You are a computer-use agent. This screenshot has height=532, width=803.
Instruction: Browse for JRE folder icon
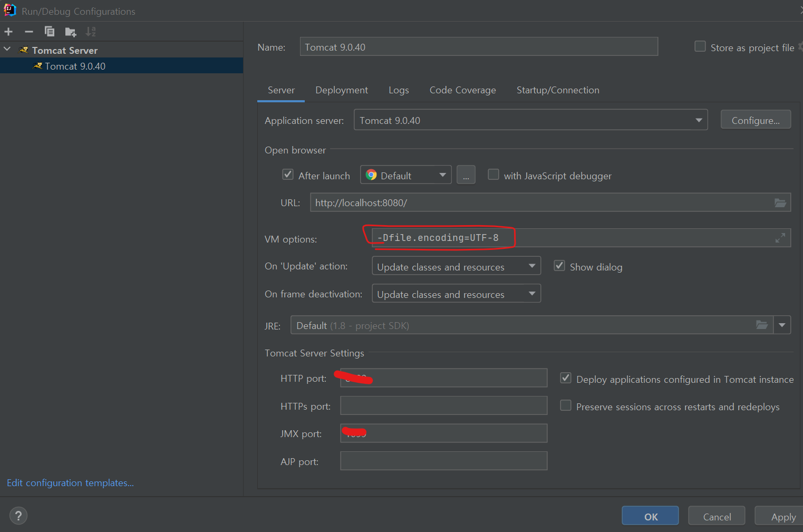762,325
